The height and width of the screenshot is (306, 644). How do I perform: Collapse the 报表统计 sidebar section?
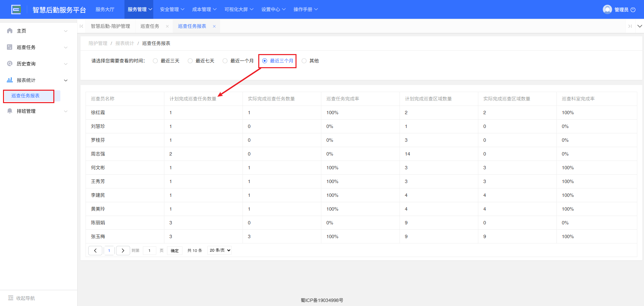[x=66, y=80]
